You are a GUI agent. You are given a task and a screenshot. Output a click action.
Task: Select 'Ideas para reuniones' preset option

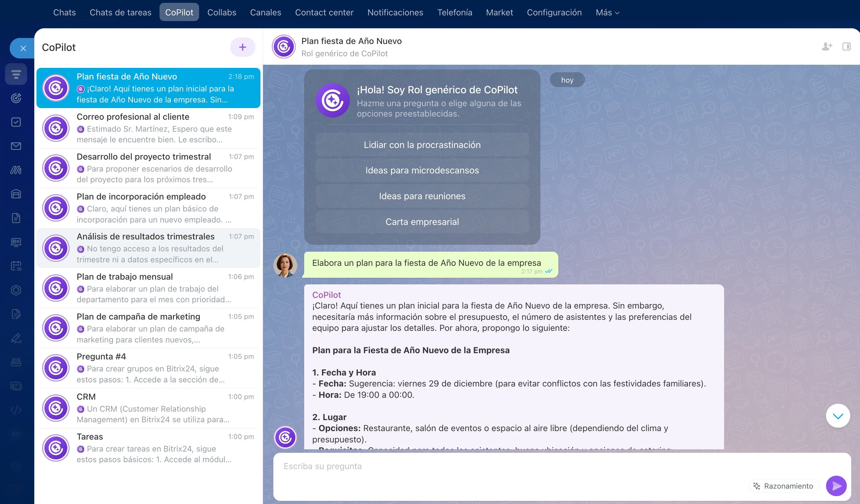(422, 196)
